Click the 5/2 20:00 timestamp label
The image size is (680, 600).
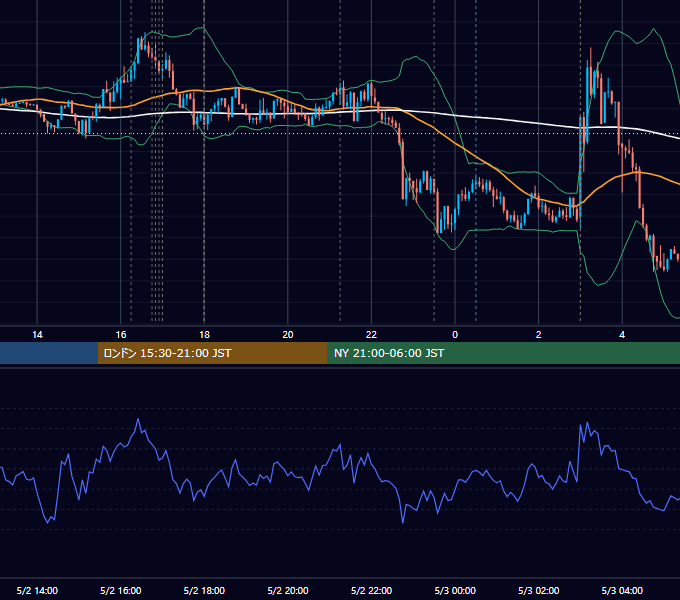point(288,590)
